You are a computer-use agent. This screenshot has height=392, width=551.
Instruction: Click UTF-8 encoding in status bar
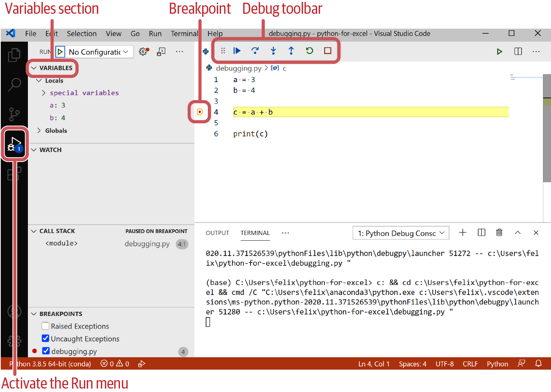click(445, 364)
